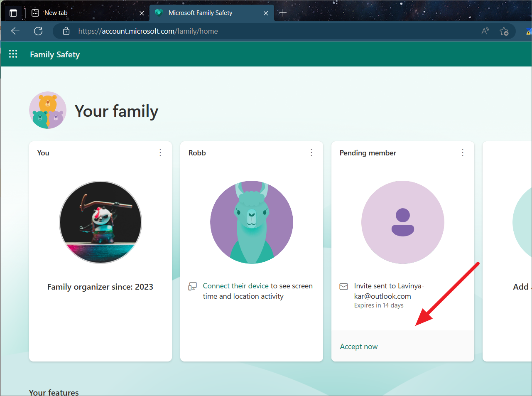Click Family organizer since: 2023 text
Screen dimensions: 532x396
pos(100,287)
